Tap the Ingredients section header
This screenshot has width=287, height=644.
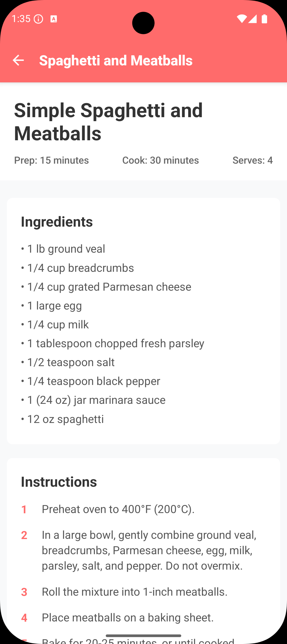57,222
